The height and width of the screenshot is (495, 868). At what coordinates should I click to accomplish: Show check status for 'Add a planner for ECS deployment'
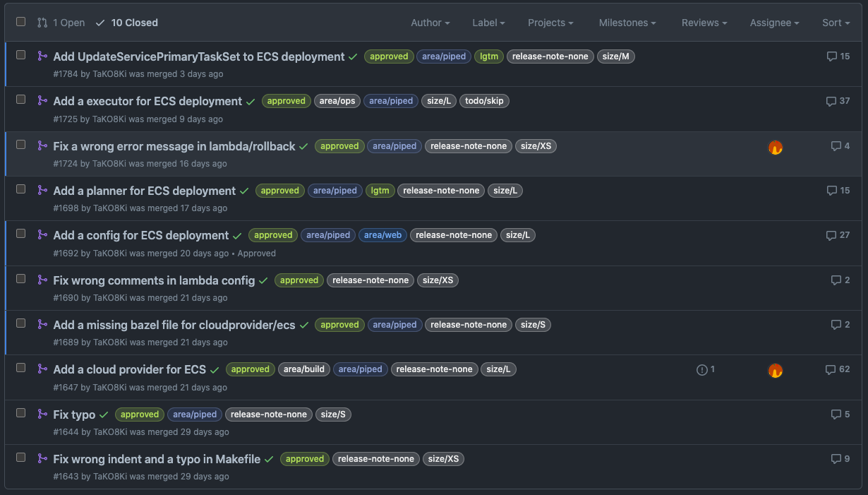(244, 191)
